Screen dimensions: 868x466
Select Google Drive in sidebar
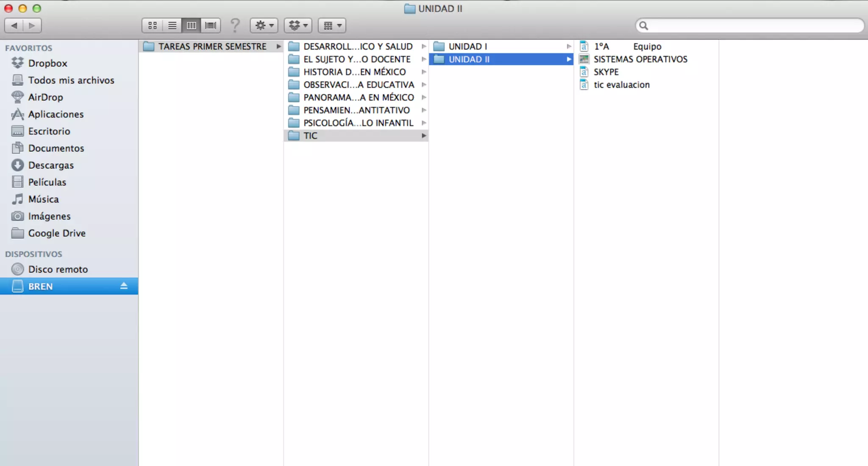click(x=57, y=233)
